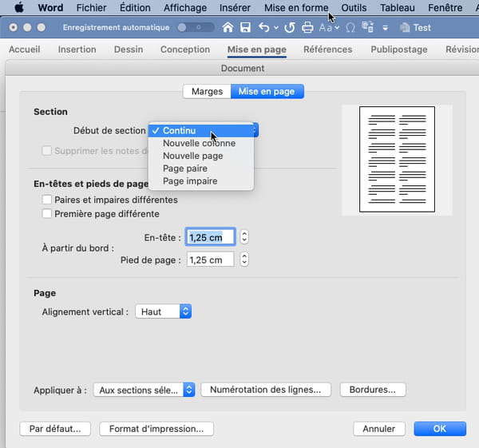Open the Fenêtre menu

[x=445, y=8]
